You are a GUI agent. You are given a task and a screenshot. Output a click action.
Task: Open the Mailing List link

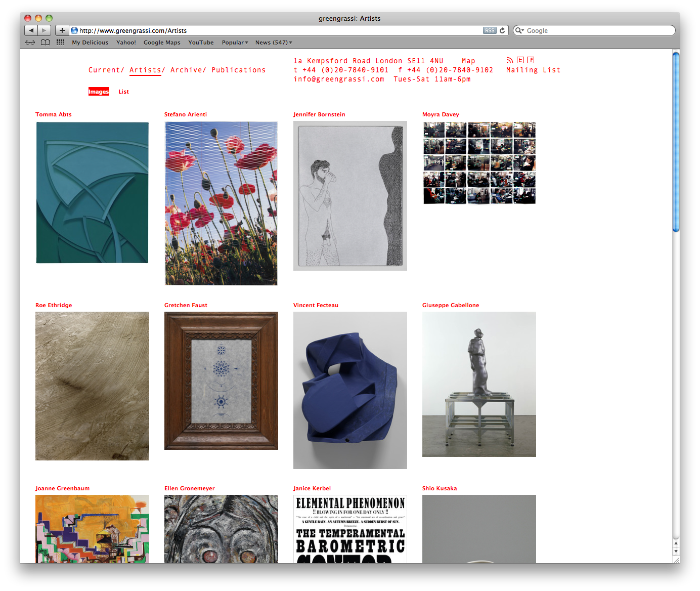coord(534,70)
